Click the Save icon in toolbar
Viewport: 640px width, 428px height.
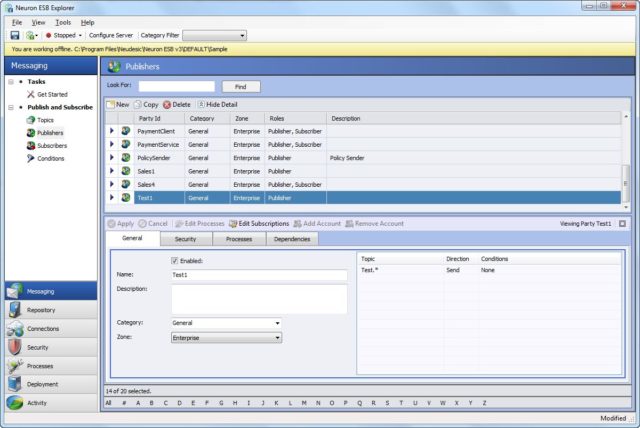[x=15, y=35]
